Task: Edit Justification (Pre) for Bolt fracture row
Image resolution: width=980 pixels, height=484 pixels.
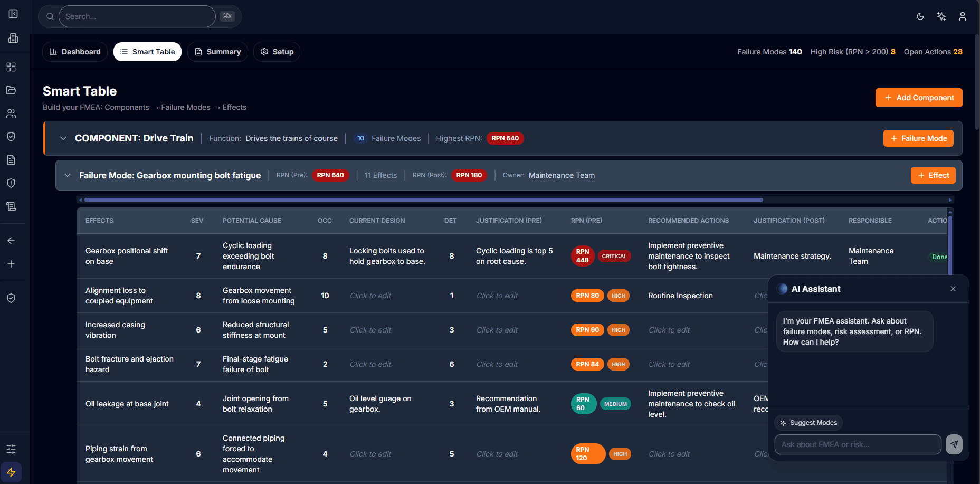Action: [x=497, y=364]
